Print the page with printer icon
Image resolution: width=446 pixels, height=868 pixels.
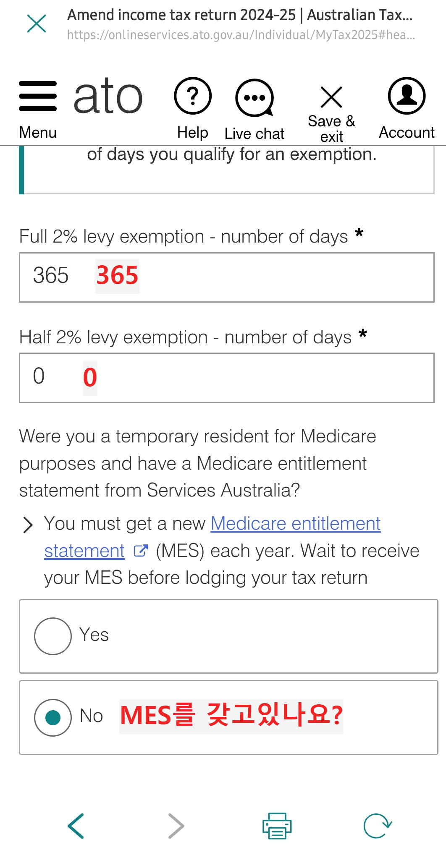click(x=277, y=826)
